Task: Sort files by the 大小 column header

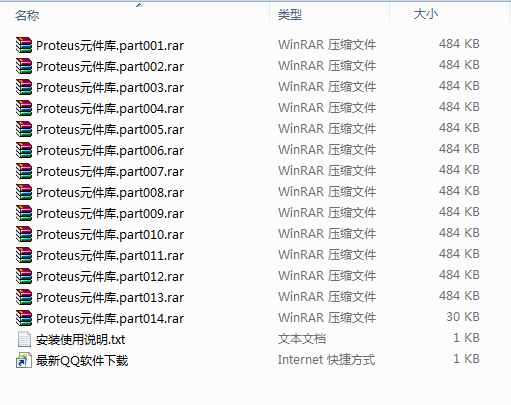Action: [425, 14]
